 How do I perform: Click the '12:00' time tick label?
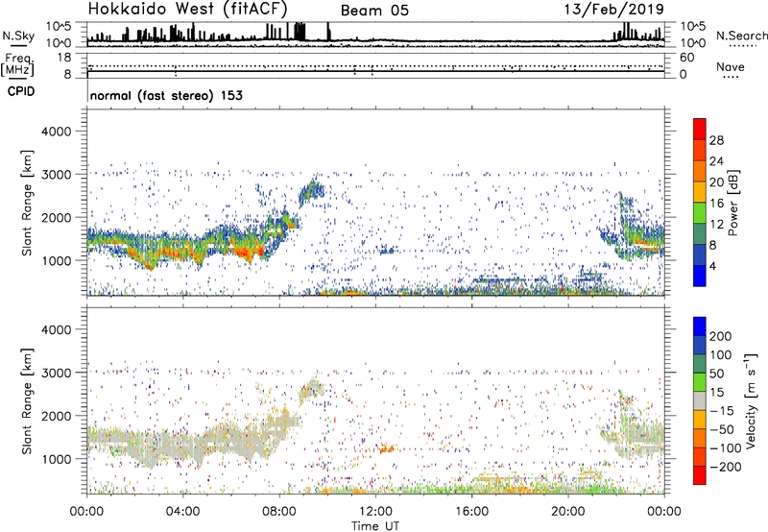(x=375, y=512)
